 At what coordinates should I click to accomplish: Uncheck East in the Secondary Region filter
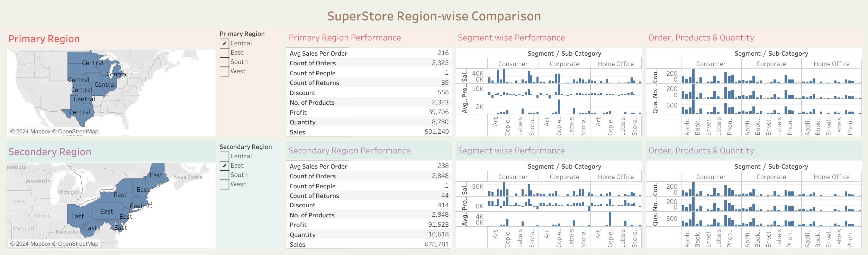pyautogui.click(x=224, y=166)
